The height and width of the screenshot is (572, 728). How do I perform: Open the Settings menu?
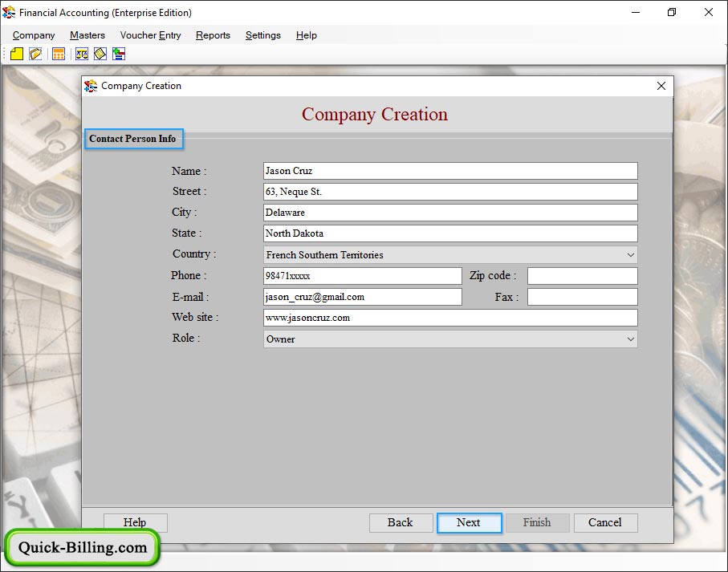click(263, 35)
